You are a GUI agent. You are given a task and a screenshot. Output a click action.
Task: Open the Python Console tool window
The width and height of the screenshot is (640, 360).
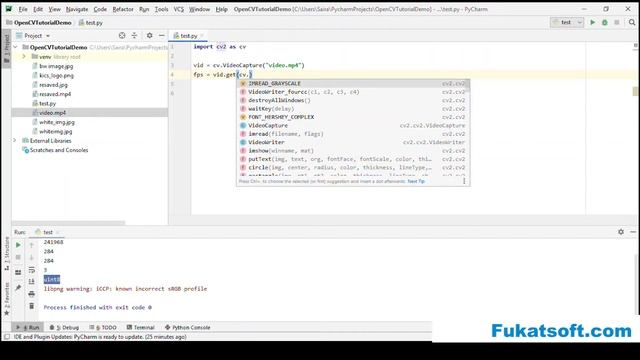188,327
